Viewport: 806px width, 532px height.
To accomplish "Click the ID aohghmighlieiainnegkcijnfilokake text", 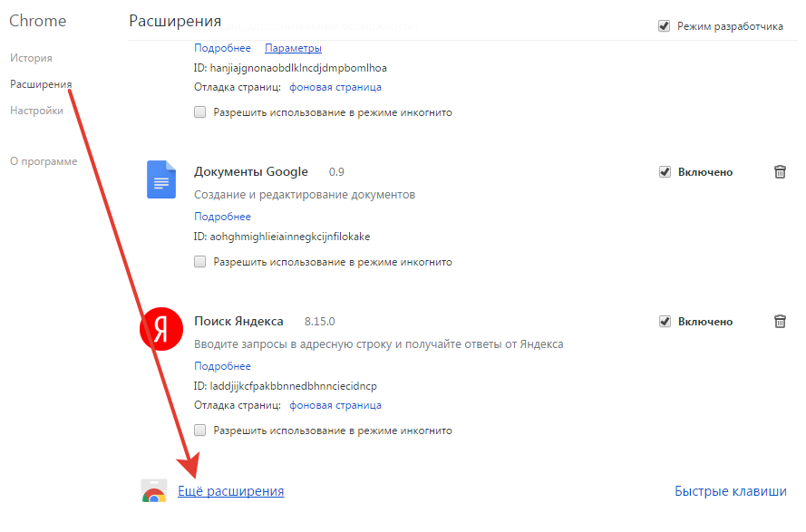I will click(282, 237).
